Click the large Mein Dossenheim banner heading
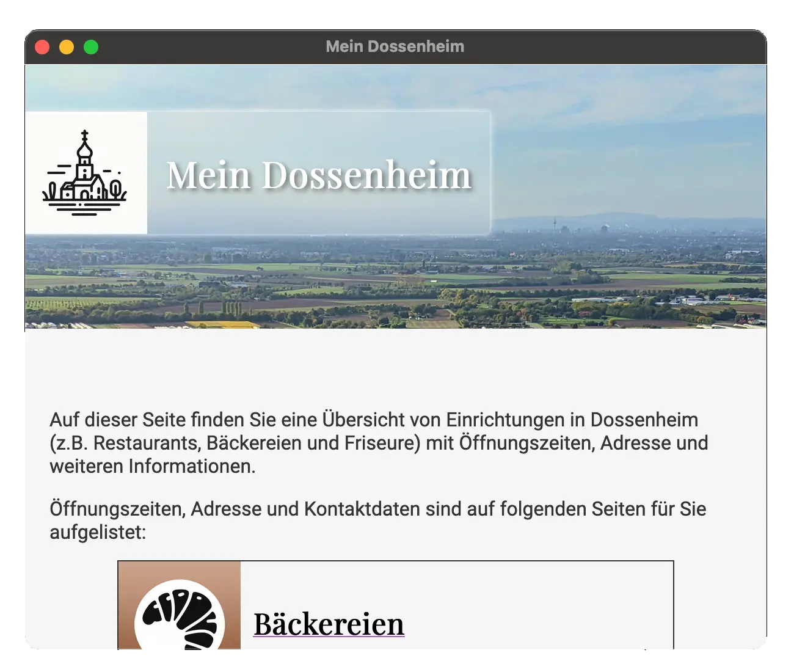The width and height of the screenshot is (794, 672). pos(319,175)
